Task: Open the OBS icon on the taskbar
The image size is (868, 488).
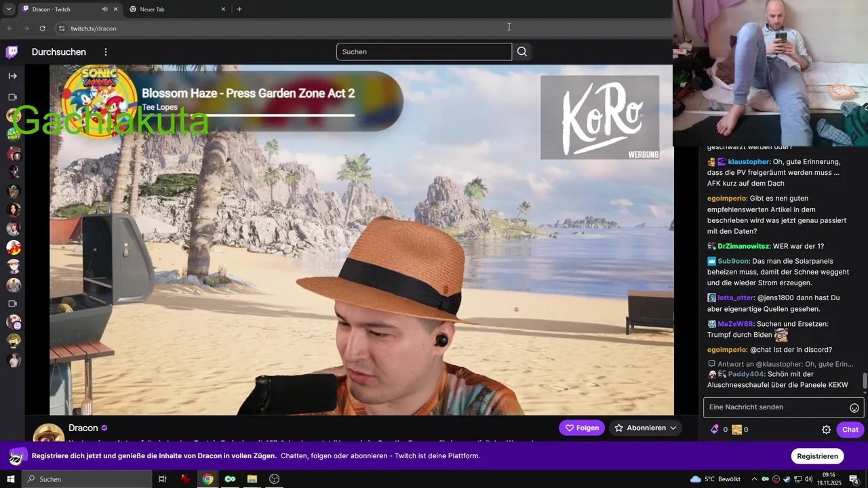Action: [x=275, y=479]
